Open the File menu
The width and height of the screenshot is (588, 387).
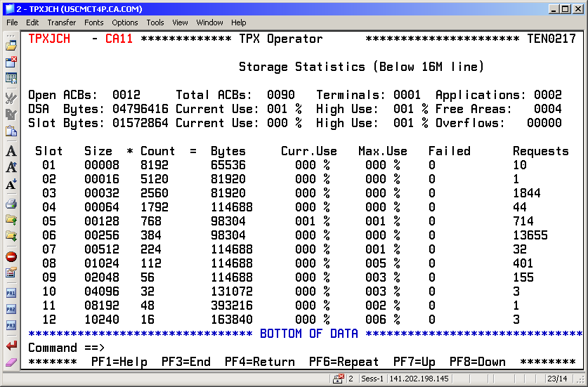tap(13, 22)
